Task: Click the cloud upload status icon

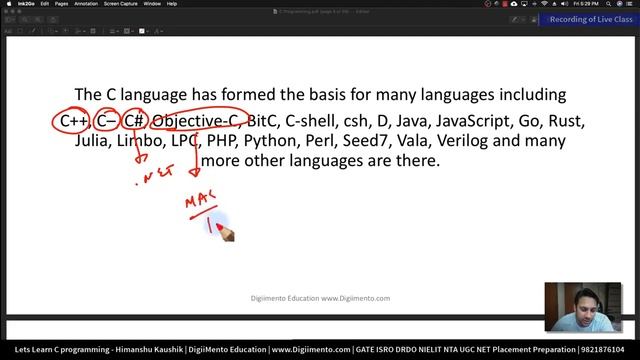Action: coord(514,4)
